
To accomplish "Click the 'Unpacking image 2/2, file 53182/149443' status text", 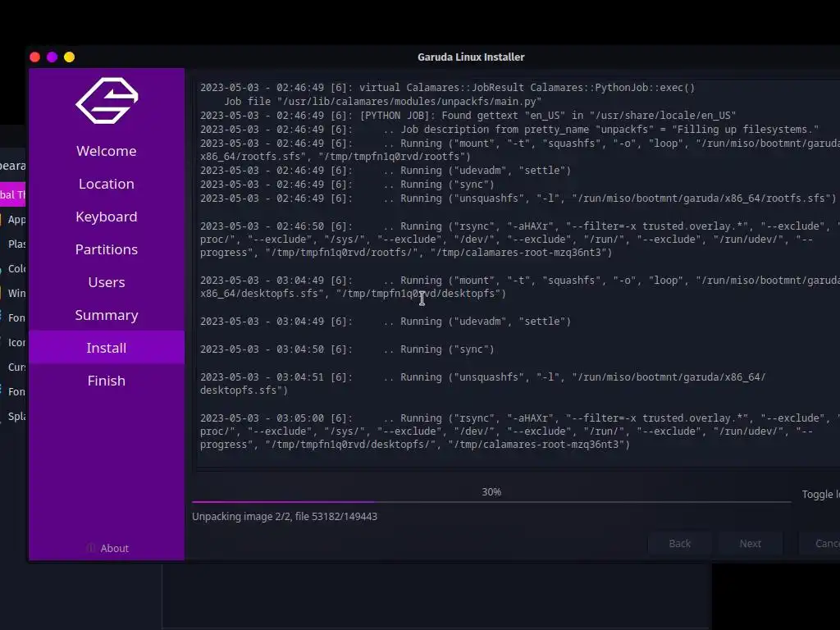I will pos(285,517).
